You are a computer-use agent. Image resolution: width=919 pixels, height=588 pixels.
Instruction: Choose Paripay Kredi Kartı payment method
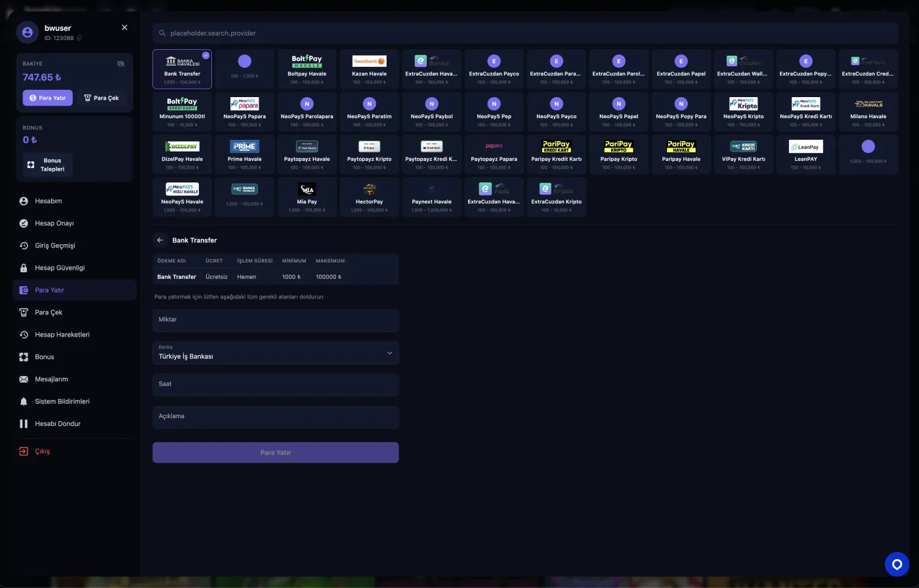click(556, 154)
